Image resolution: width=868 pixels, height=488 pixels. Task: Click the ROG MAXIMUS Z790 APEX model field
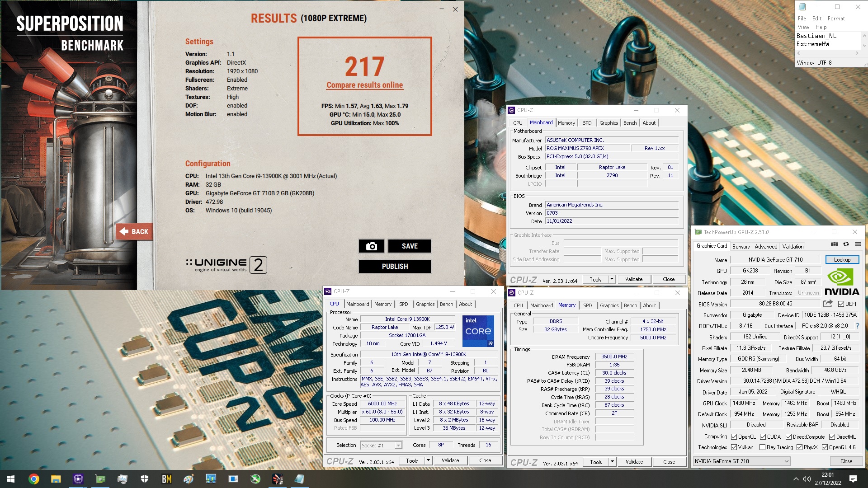coord(588,148)
